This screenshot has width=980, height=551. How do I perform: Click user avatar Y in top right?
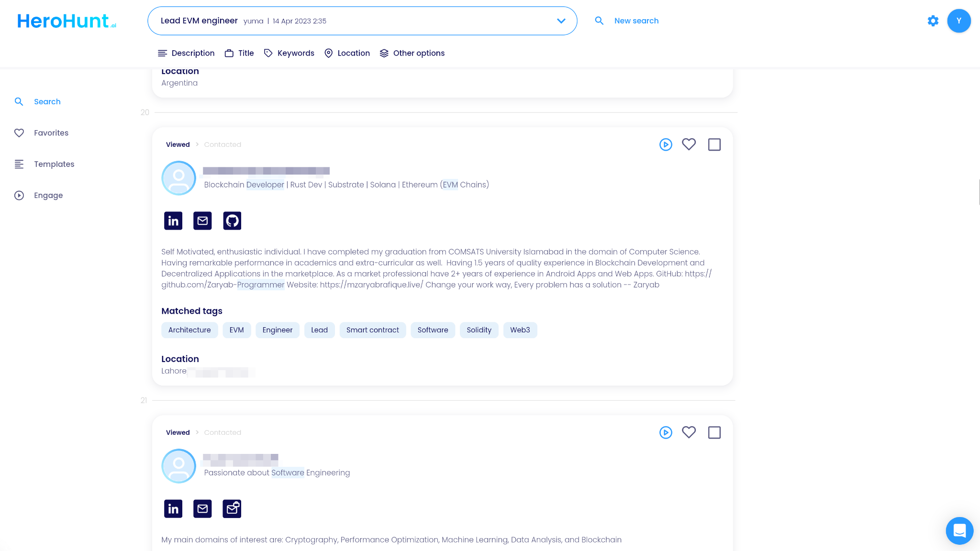[958, 21]
